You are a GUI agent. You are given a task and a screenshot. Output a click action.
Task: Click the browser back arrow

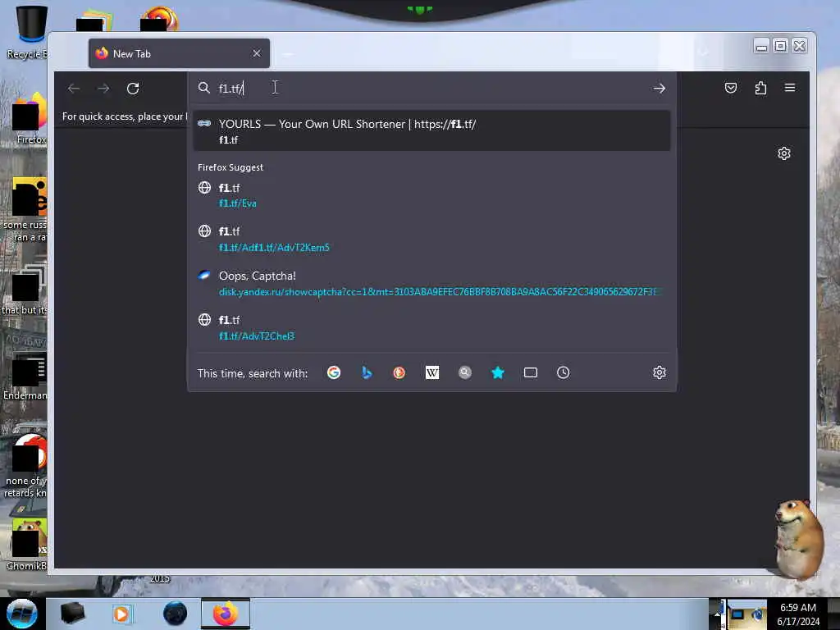[x=74, y=89]
